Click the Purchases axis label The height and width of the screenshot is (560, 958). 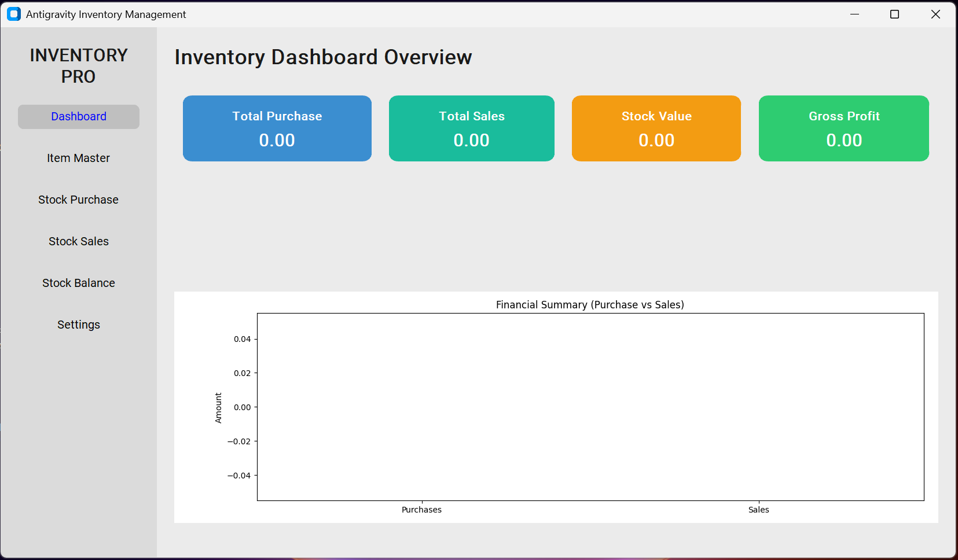[421, 510]
